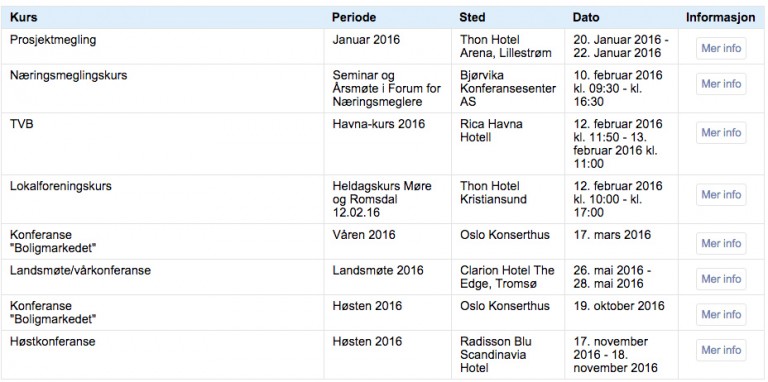Select the Prosjektmegling course name
Screen dimensions: 768x382
click(53, 40)
